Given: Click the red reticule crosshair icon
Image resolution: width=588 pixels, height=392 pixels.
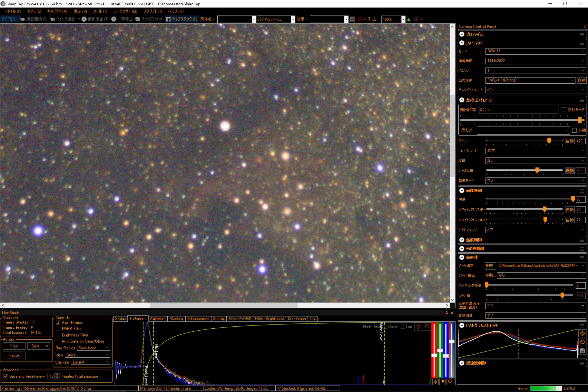Looking at the screenshot, I should [360, 19].
